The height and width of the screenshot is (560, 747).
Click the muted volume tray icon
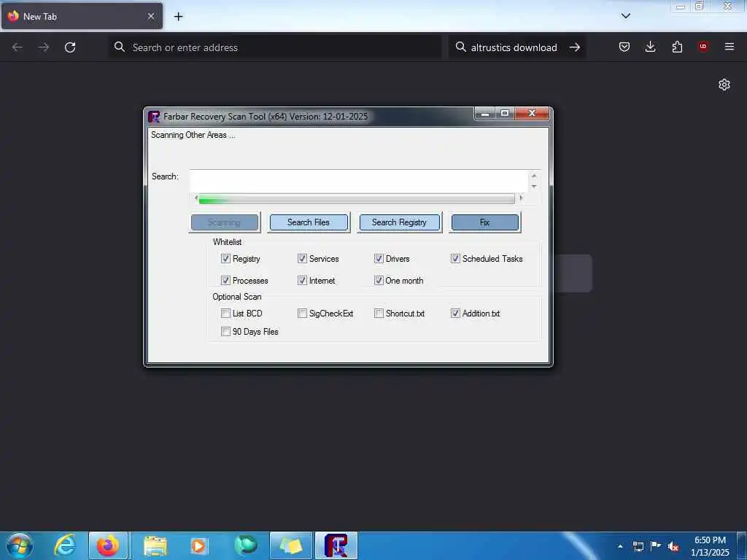[x=673, y=547]
